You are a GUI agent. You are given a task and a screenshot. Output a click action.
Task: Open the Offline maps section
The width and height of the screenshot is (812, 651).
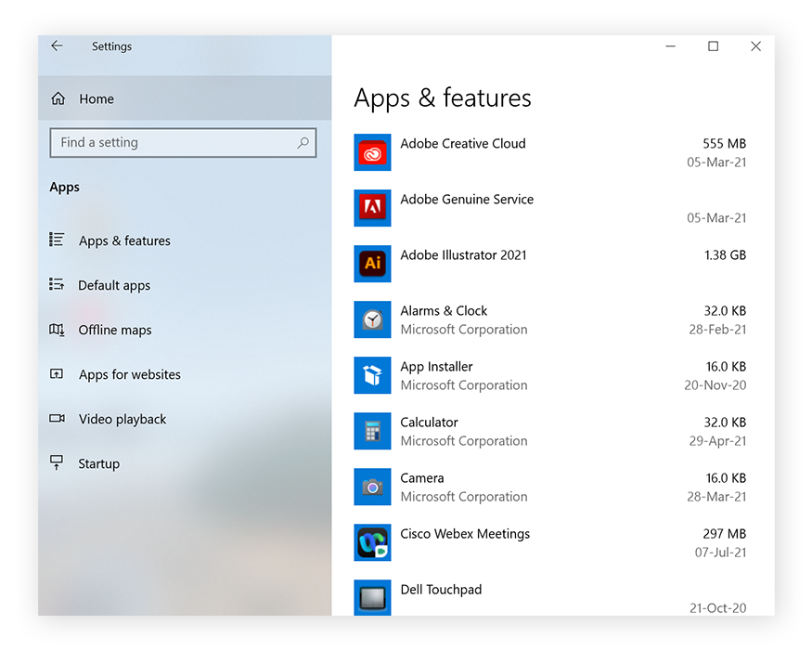coord(115,330)
